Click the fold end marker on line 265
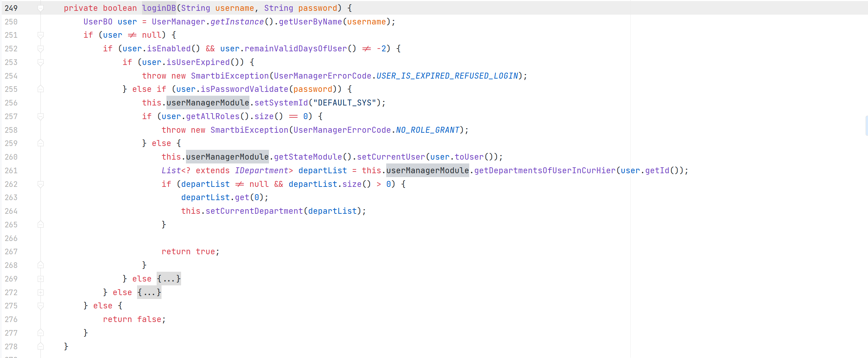The height and width of the screenshot is (358, 868). click(x=40, y=225)
